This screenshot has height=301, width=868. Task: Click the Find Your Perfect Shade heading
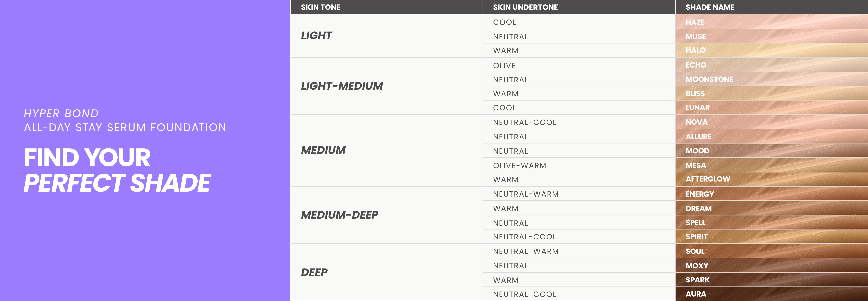[x=117, y=170]
